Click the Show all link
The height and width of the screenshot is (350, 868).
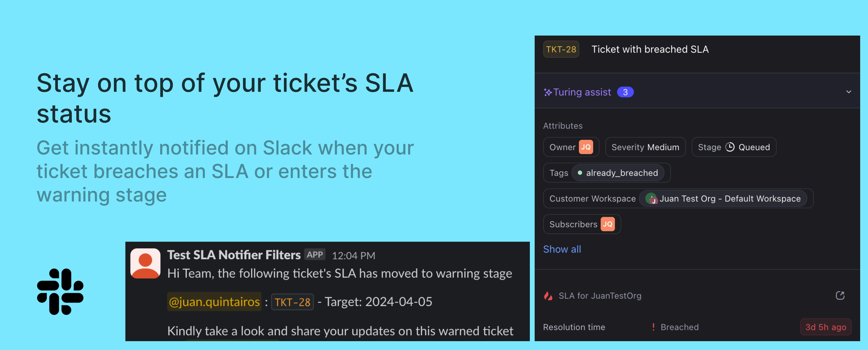562,249
